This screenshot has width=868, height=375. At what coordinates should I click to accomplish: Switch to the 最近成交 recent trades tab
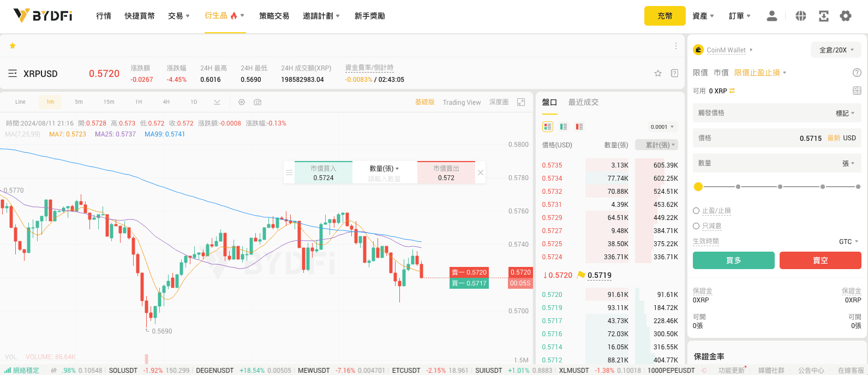(583, 102)
